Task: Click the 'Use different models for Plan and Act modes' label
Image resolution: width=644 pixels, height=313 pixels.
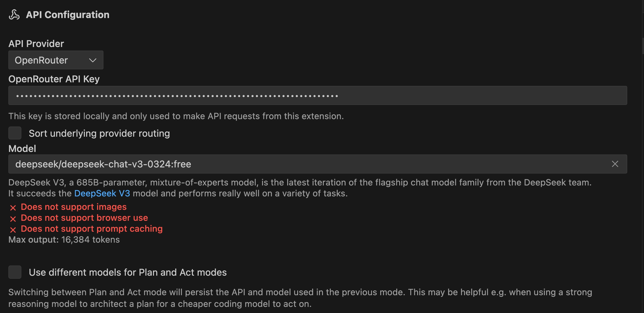Action: 128,272
